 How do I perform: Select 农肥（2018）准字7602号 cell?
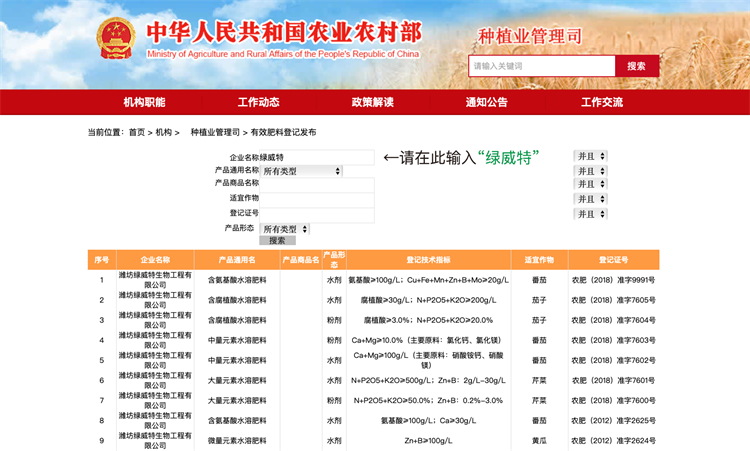tap(614, 360)
